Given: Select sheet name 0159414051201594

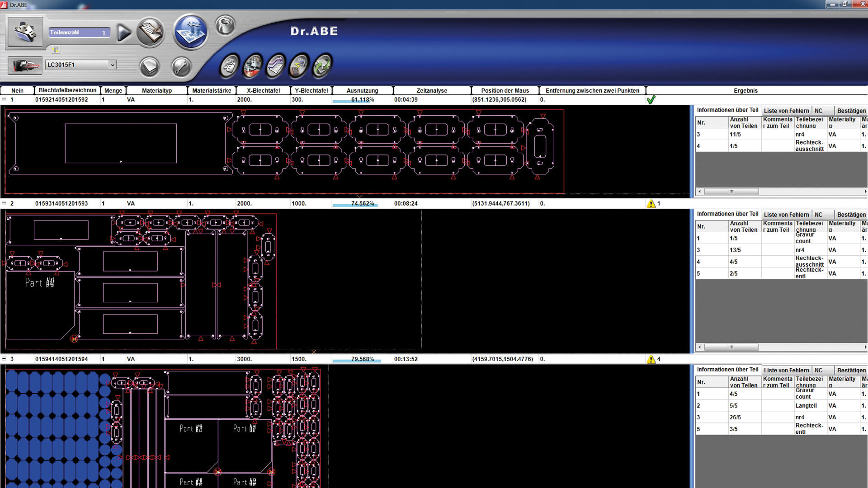Looking at the screenshot, I should point(61,359).
